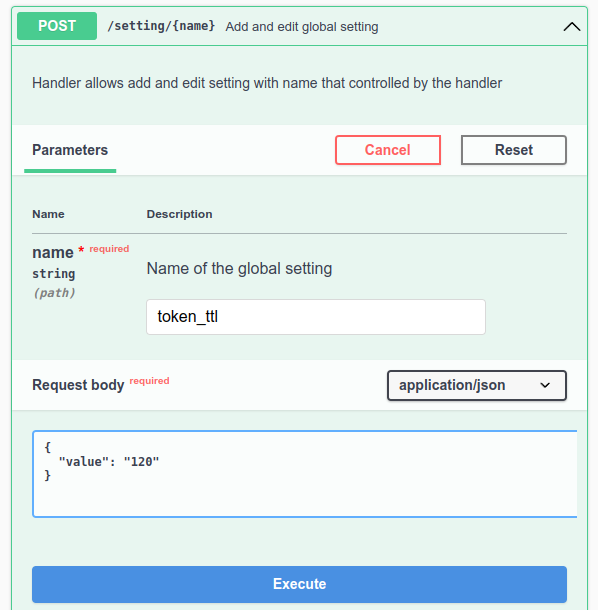Viewport: 598px width, 610px height.
Task: Click the Request body heading
Action: (x=78, y=385)
